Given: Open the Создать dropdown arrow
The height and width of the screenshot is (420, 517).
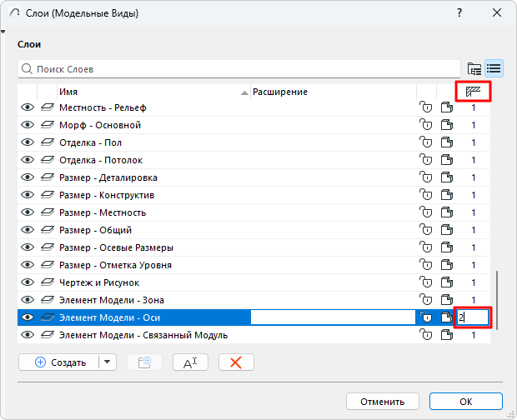Looking at the screenshot, I should 108,362.
